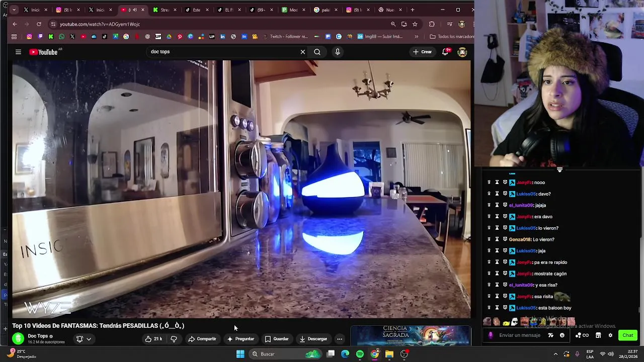Bookmark this page with the star icon
Image resolution: width=644 pixels, height=362 pixels.
415,24
